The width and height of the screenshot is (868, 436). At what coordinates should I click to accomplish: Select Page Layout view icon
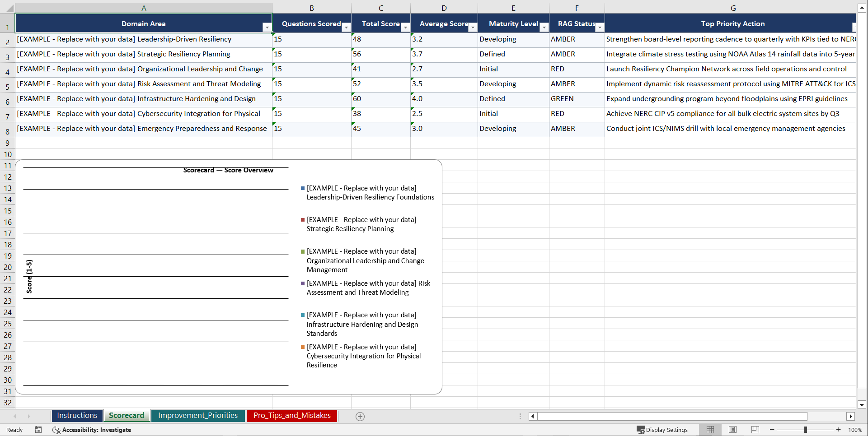tap(732, 430)
